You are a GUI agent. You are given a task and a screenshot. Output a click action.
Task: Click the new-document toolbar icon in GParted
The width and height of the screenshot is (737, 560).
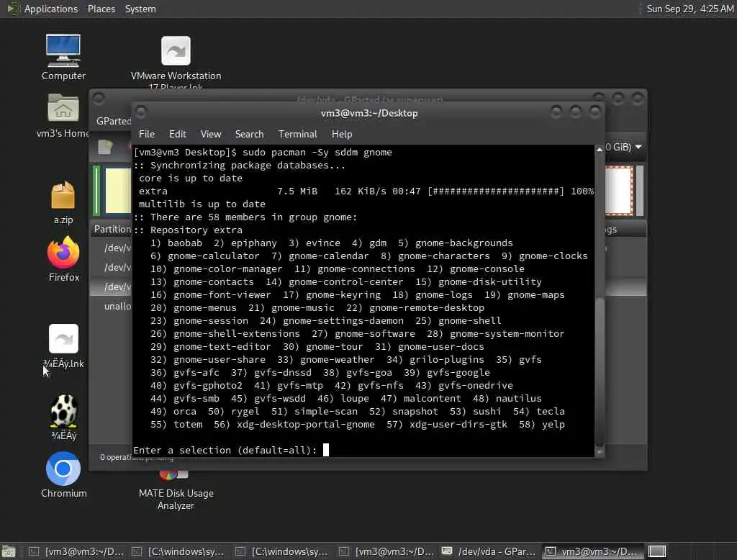click(105, 147)
